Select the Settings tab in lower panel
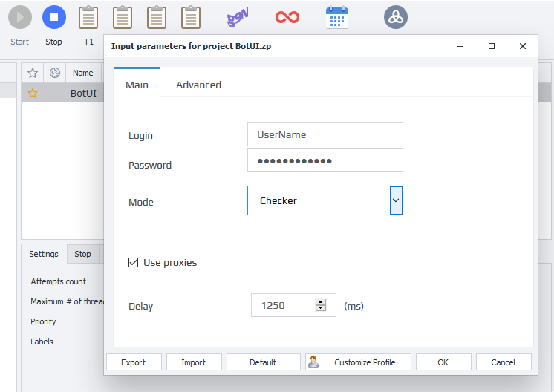This screenshot has height=392, width=554. click(x=44, y=254)
